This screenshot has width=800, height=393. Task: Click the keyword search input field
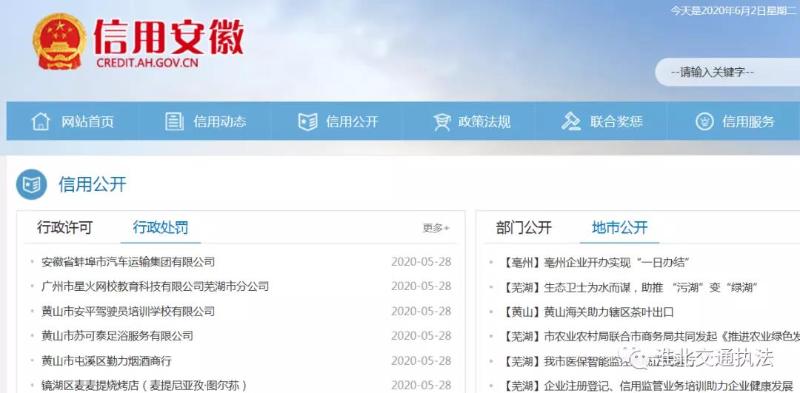coord(728,72)
